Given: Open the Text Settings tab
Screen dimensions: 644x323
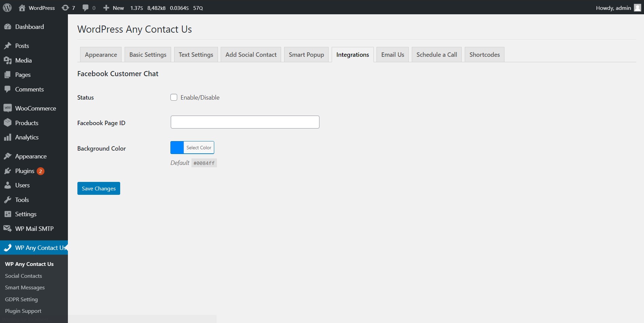Looking at the screenshot, I should tap(196, 55).
